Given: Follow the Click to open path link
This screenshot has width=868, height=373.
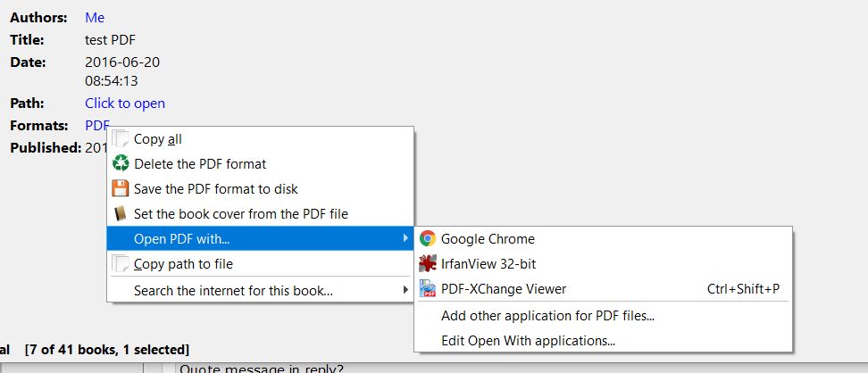Looking at the screenshot, I should click(125, 104).
